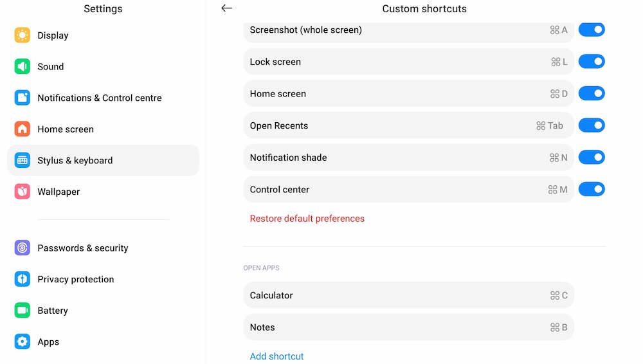Screen dimensions: 643x364
Task: Click the blue Apps gear icon
Action: [x=23, y=341]
